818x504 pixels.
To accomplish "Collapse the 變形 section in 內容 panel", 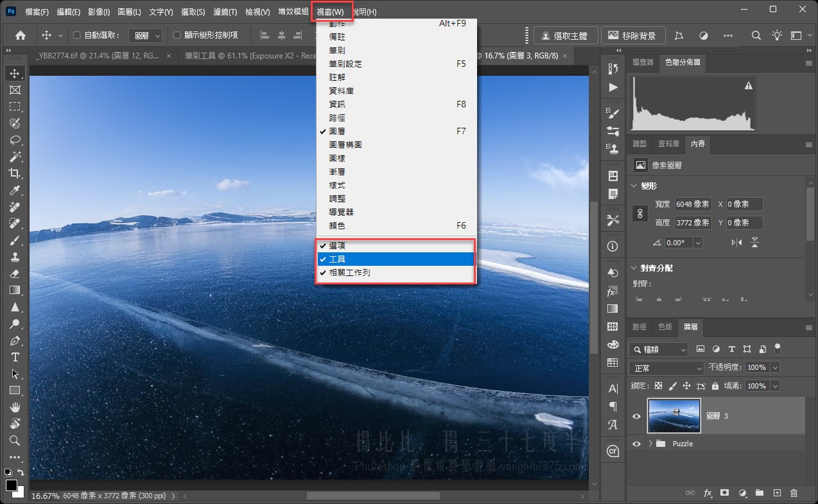I will pyautogui.click(x=634, y=185).
